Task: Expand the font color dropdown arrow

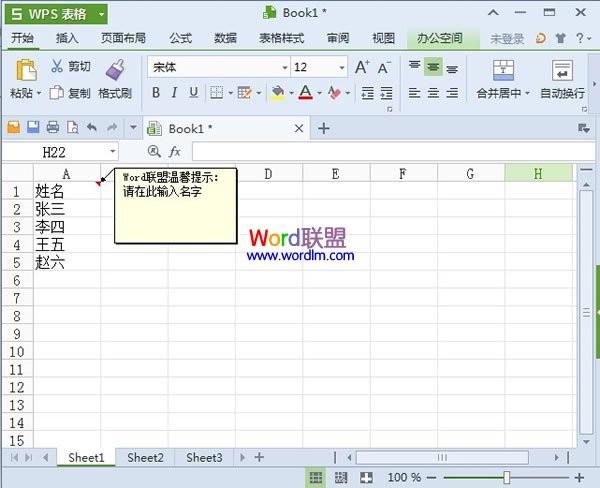Action: tap(319, 93)
